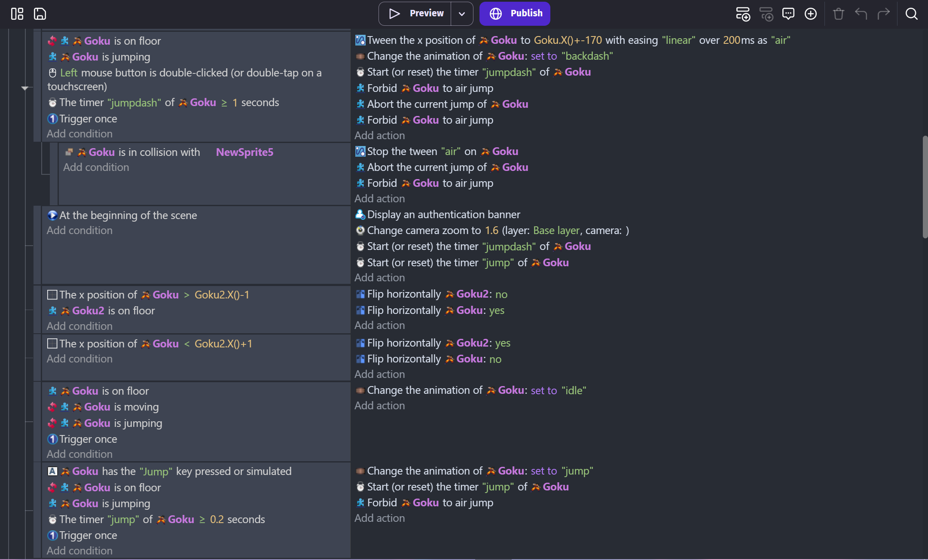Click the 'Goku2.X()+1' expression

[223, 344]
